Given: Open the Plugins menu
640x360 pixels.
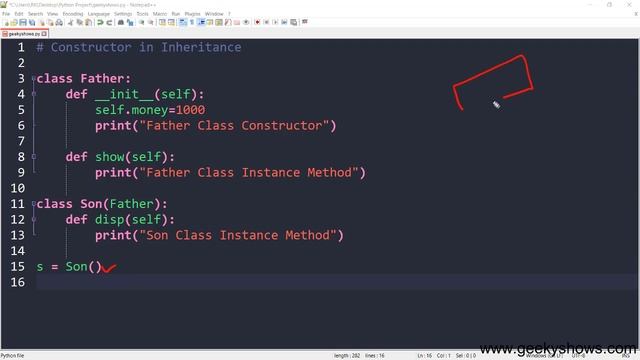Looking at the screenshot, I should pyautogui.click(x=192, y=14).
